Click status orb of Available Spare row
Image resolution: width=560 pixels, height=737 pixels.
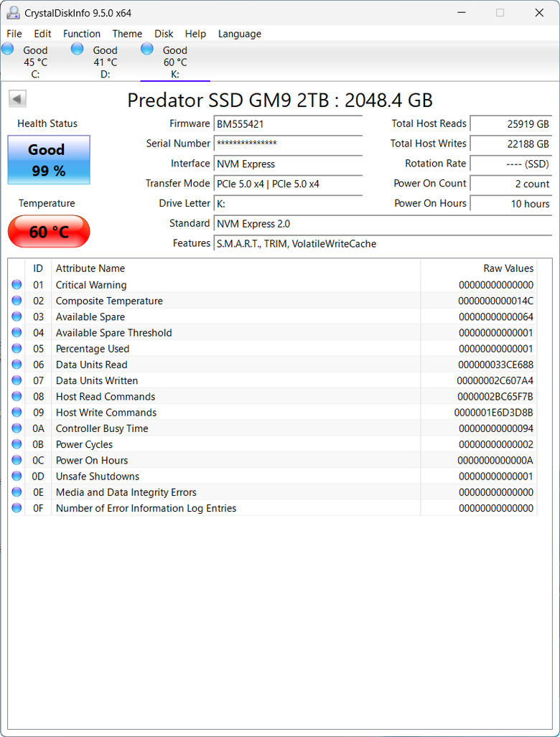(x=17, y=316)
